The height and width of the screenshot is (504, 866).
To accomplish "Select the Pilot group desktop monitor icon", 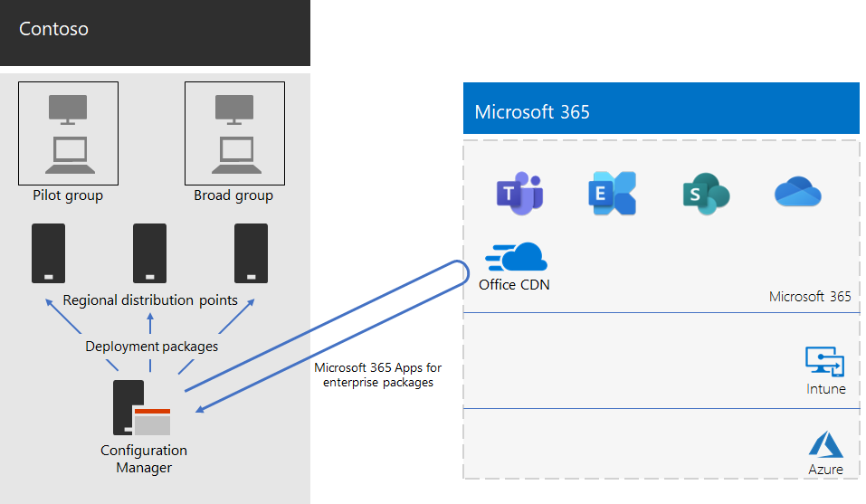I will click(x=68, y=109).
